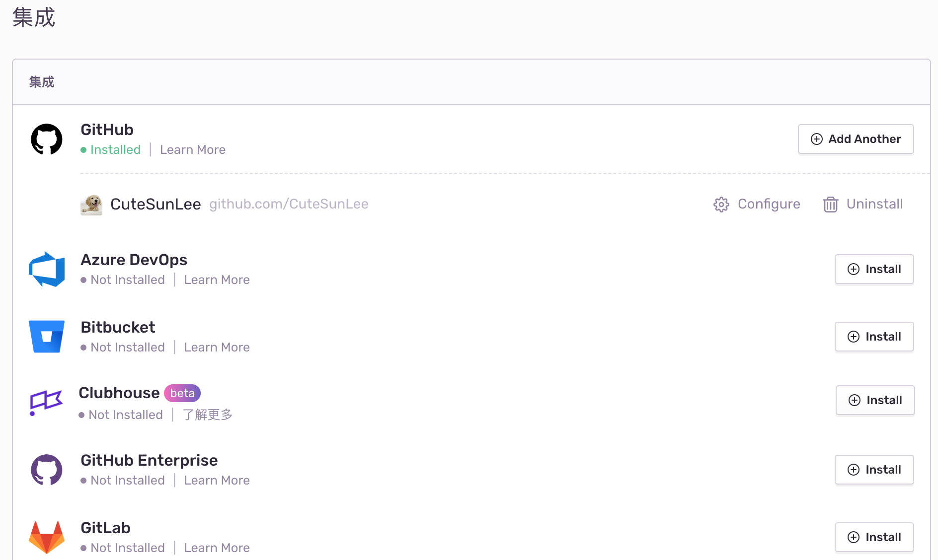Viewport: 938px width, 560px height.
Task: Click the 集成 panel header label
Action: (x=42, y=82)
